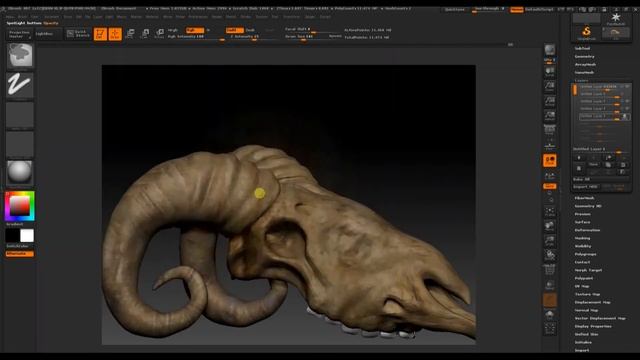Image resolution: width=640 pixels, height=360 pixels.
Task: Toggle the Floor grid icon
Action: [x=550, y=145]
